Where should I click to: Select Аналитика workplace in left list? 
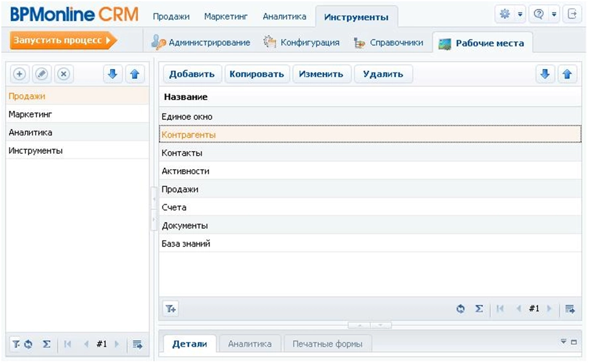78,132
